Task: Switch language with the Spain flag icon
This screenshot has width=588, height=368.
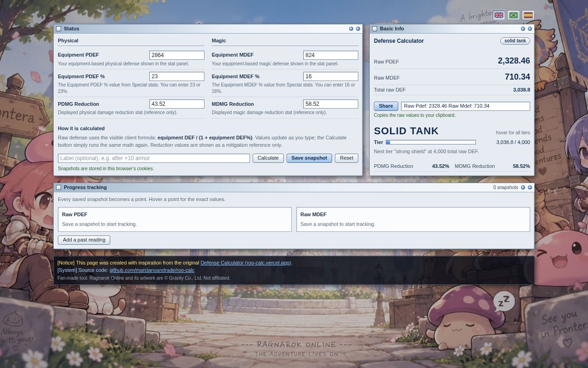Action: click(528, 15)
